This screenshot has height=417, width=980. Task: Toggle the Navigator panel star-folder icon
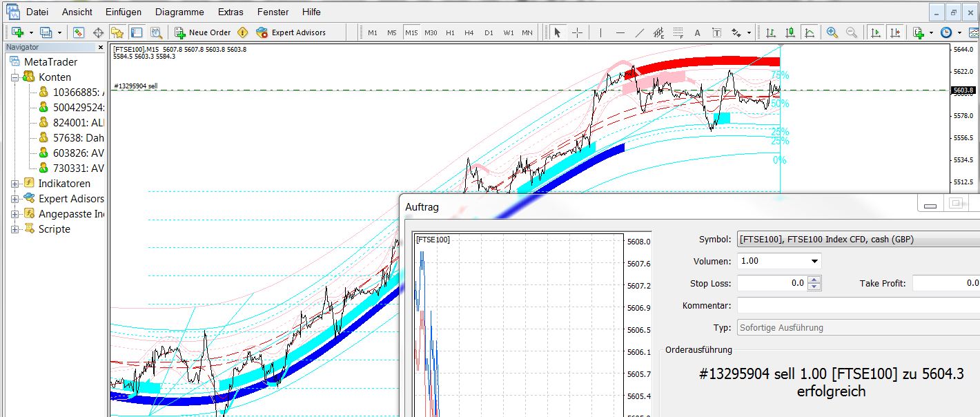coord(117,32)
